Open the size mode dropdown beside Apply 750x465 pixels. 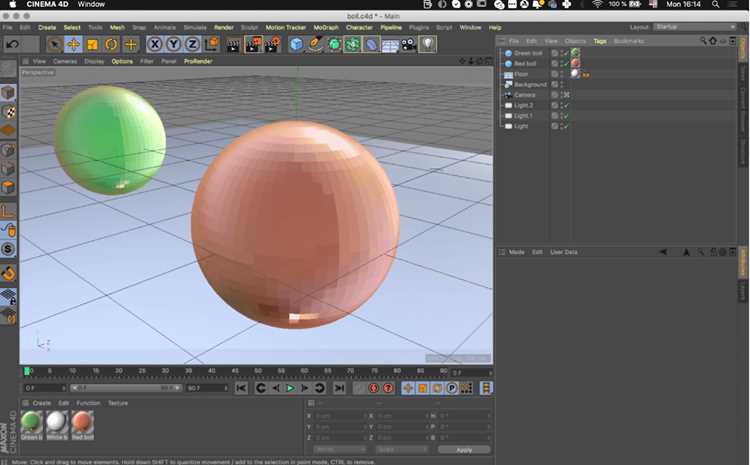tap(401, 449)
